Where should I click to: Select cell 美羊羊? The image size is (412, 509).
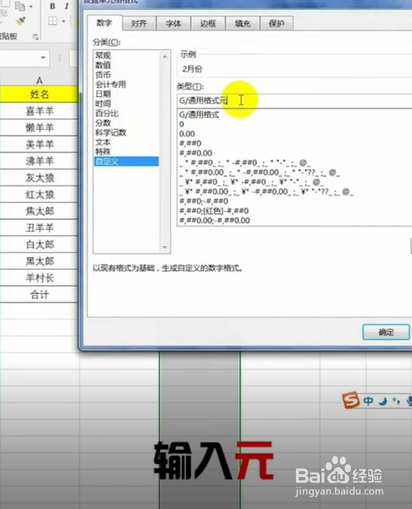click(x=39, y=144)
